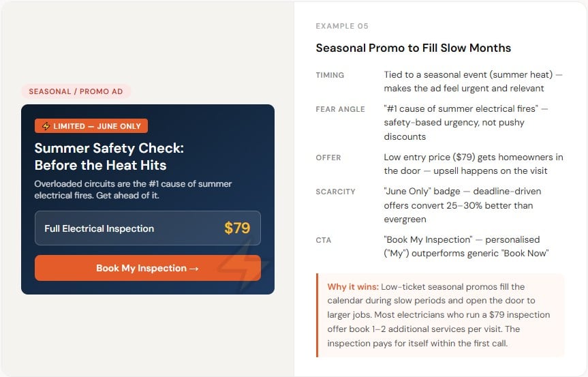The width and height of the screenshot is (588, 377).
Task: Select the CTA row label
Action: tap(323, 240)
